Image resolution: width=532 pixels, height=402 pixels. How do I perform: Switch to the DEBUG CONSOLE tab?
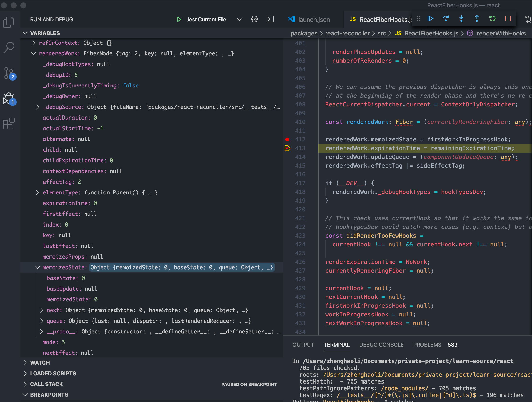381,345
